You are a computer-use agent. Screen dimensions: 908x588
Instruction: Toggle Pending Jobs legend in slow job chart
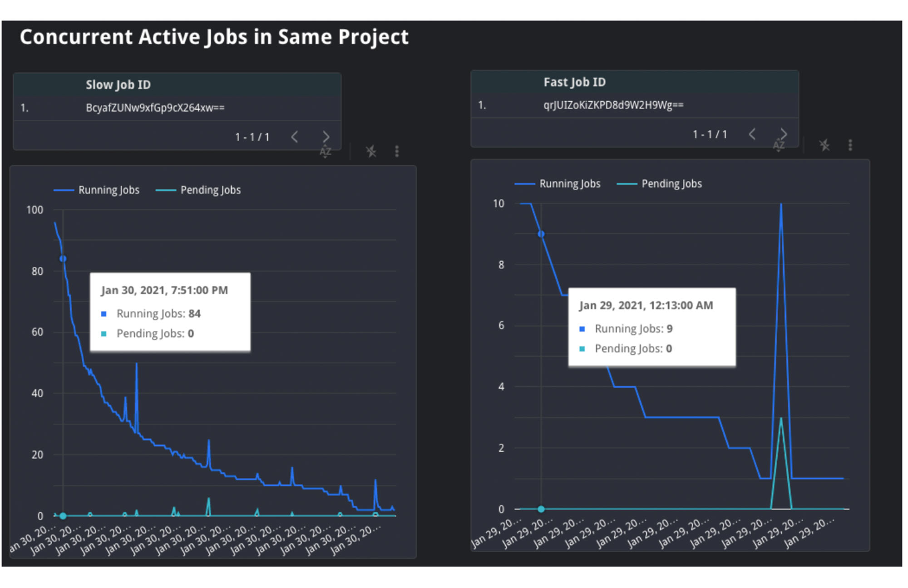pyautogui.click(x=198, y=190)
